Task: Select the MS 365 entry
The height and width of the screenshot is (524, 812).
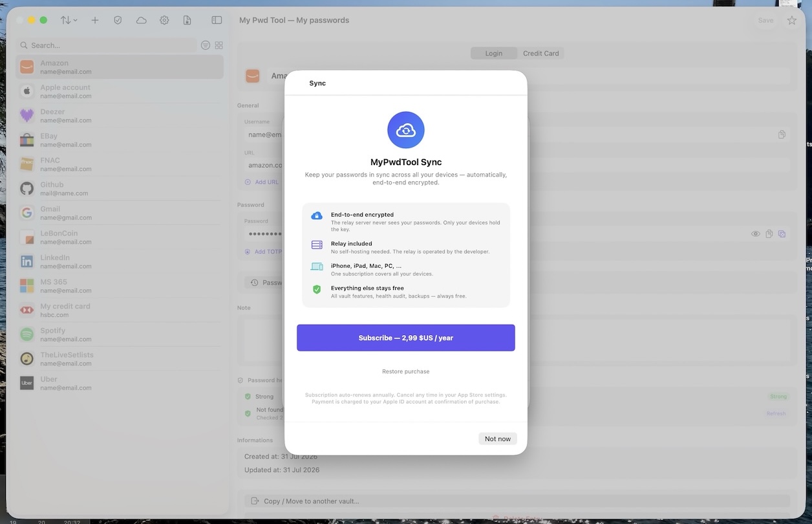Action: 120,286
